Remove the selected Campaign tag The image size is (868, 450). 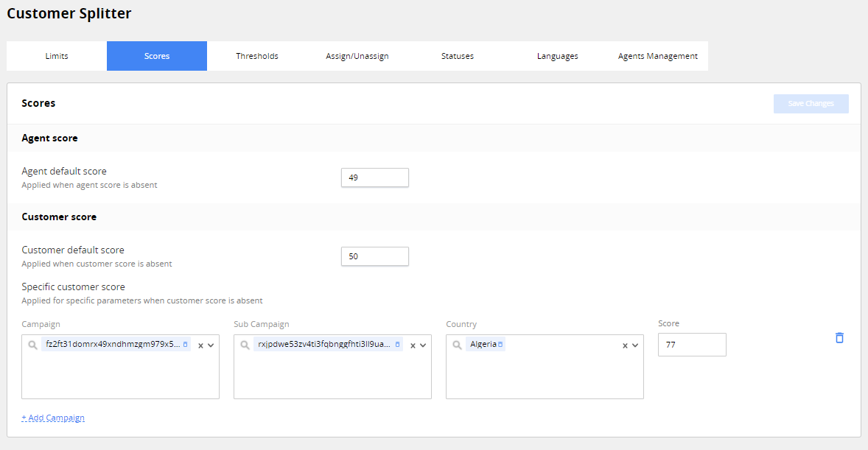pos(185,345)
